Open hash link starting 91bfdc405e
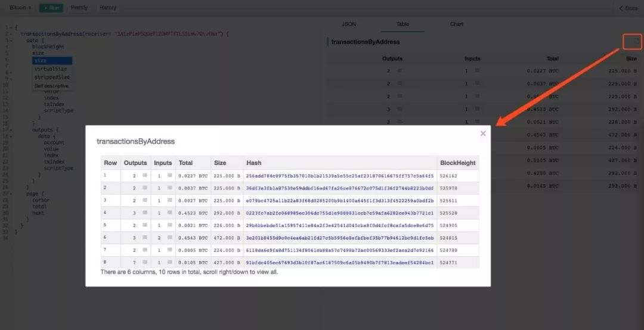The height and width of the screenshot is (330, 644). (340, 262)
